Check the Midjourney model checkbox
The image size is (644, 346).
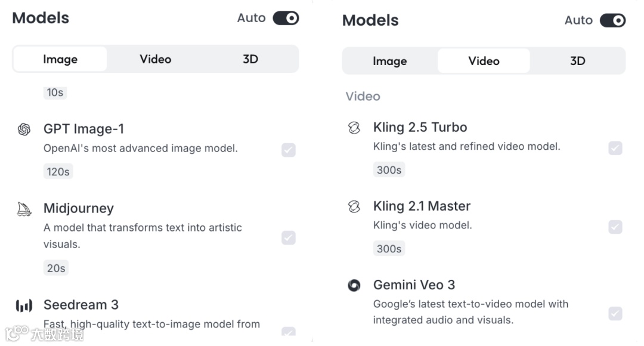pyautogui.click(x=289, y=238)
